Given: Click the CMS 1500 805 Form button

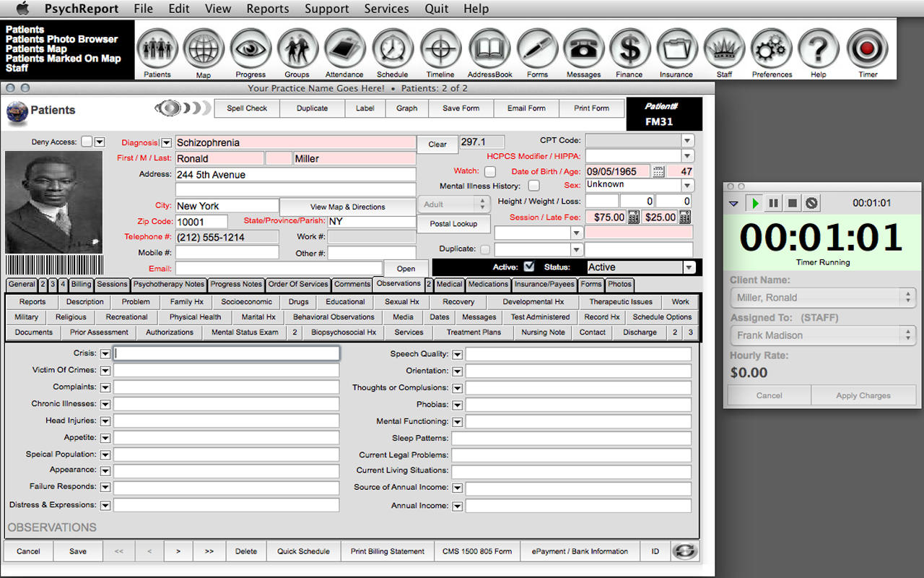Looking at the screenshot, I should (477, 551).
